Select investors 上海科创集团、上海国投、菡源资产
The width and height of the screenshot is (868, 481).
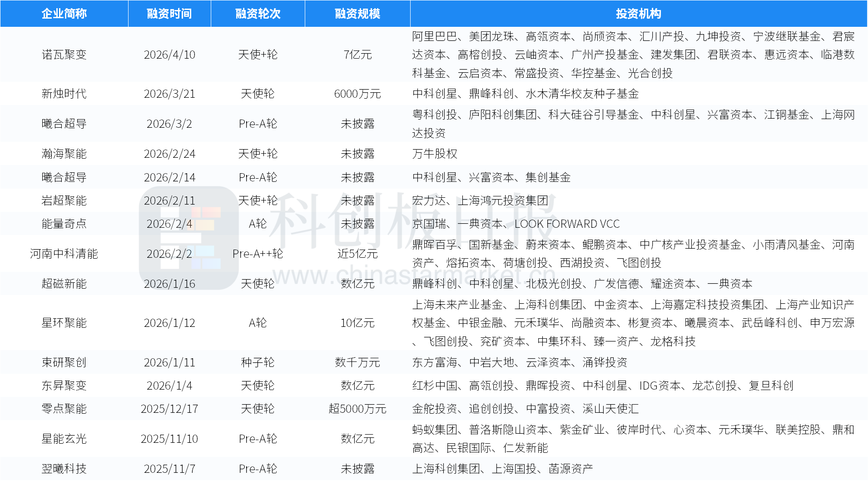[x=503, y=469]
